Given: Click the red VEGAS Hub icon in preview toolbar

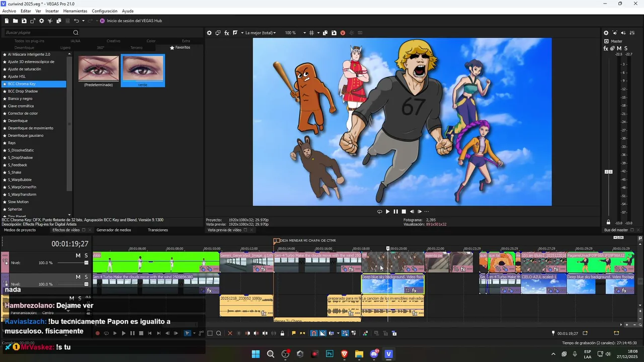Looking at the screenshot, I should (x=343, y=33).
